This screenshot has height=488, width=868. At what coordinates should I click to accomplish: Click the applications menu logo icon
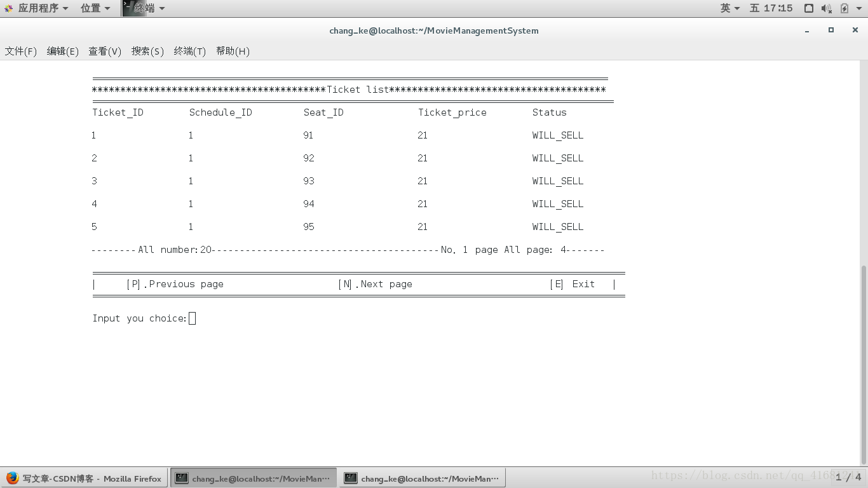[9, 8]
